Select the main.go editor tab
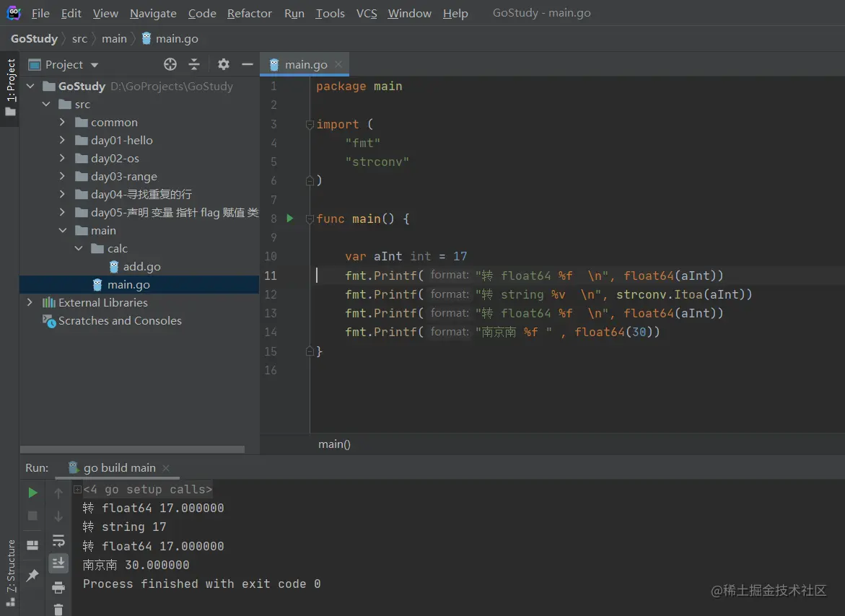This screenshot has width=845, height=616. click(x=305, y=65)
